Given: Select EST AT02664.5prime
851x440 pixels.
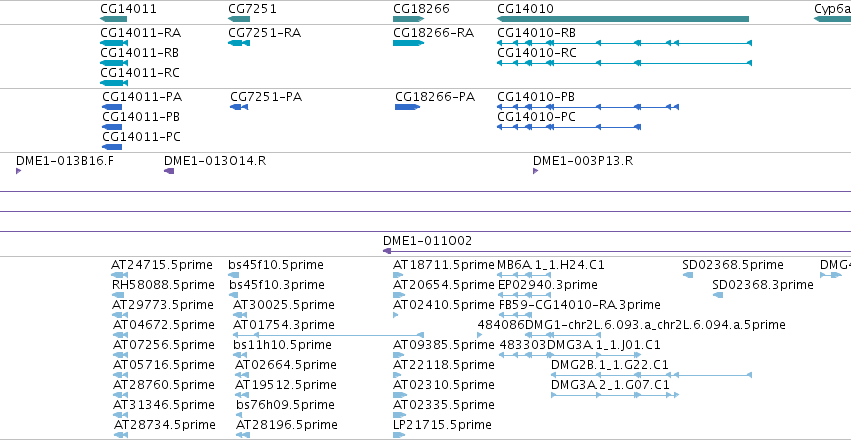Looking at the screenshot, I should point(286,365).
